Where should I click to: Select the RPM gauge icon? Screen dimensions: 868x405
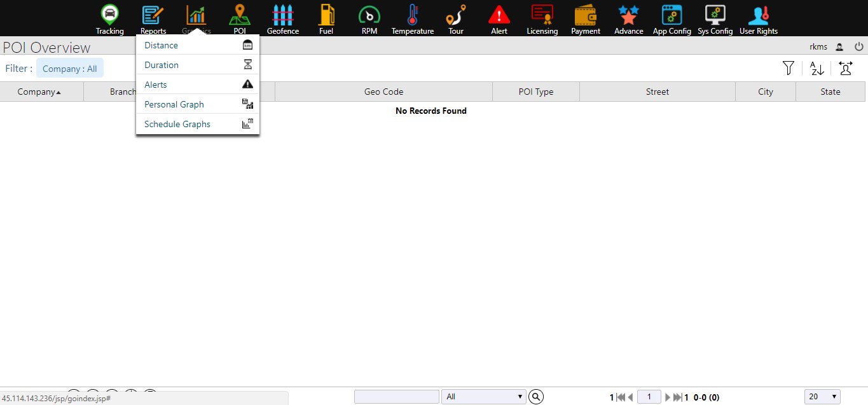click(x=369, y=15)
